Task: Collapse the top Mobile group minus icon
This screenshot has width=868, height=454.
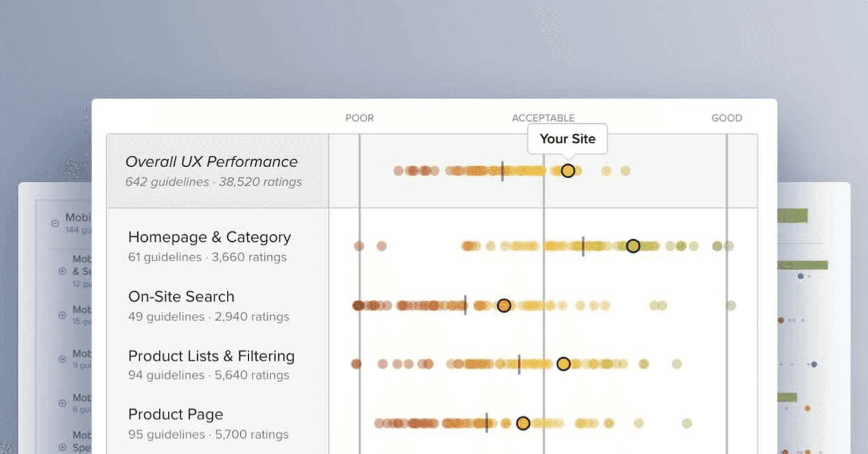Action: (x=55, y=224)
